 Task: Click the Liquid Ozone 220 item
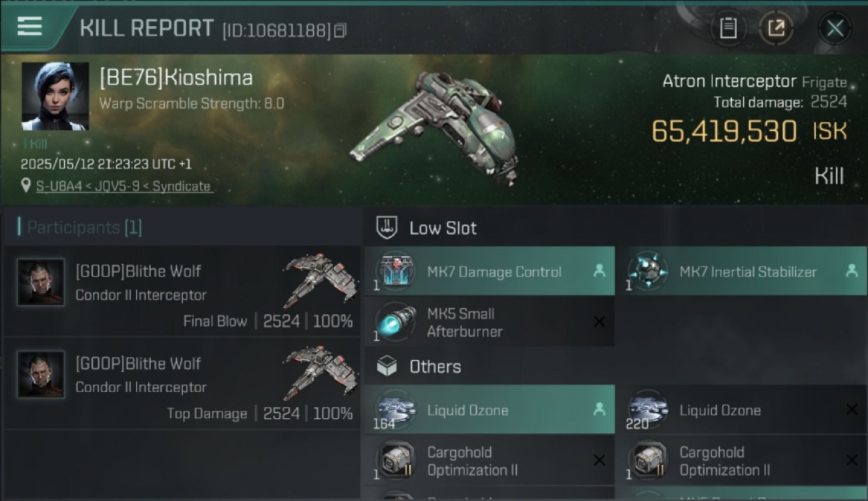pos(742,410)
